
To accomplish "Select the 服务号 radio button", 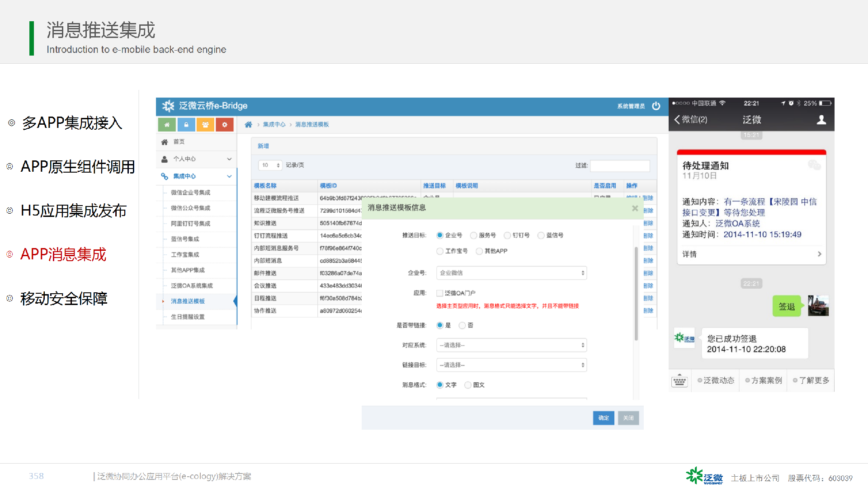I will tap(473, 235).
